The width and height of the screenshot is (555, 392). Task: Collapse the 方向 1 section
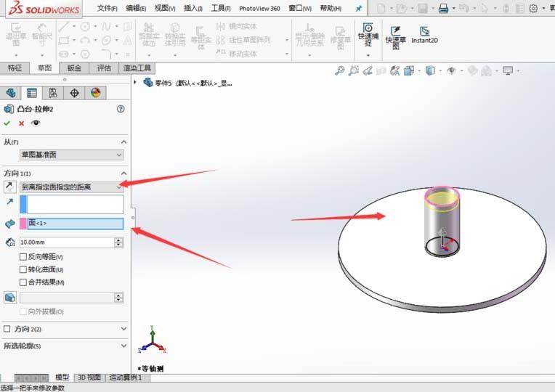coord(123,173)
